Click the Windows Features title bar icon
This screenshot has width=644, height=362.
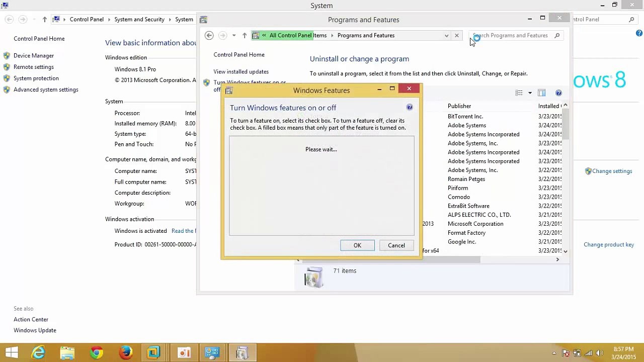click(x=229, y=90)
